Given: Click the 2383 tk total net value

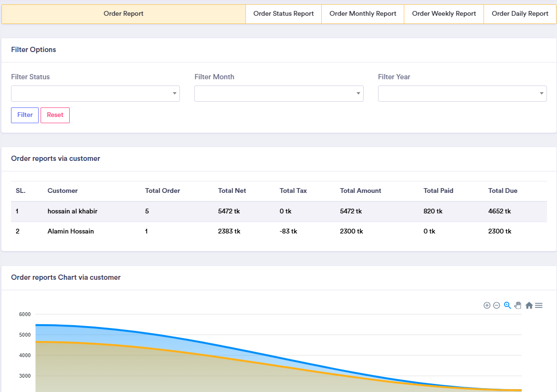Looking at the screenshot, I should pyautogui.click(x=229, y=232).
